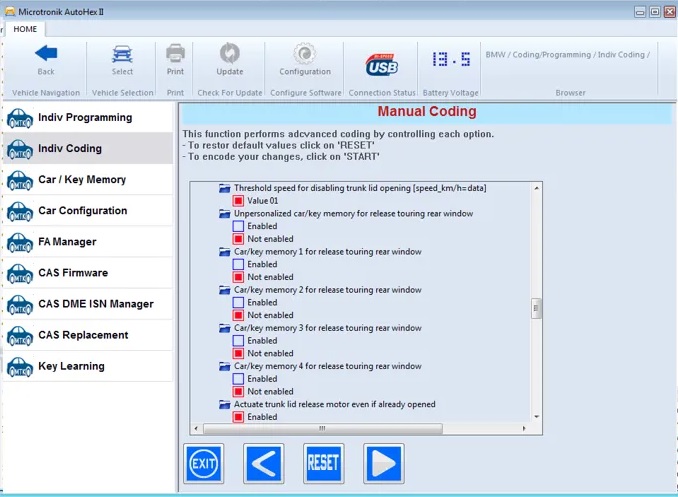Click the vertical scrollbar thumb
This screenshot has width=678, height=497.
click(536, 308)
